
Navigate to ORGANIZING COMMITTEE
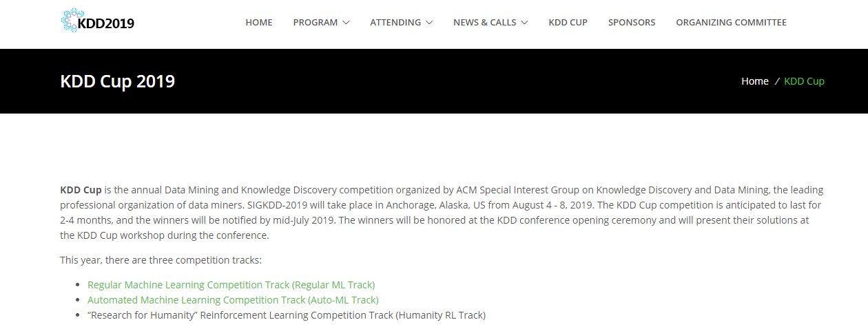(x=731, y=23)
